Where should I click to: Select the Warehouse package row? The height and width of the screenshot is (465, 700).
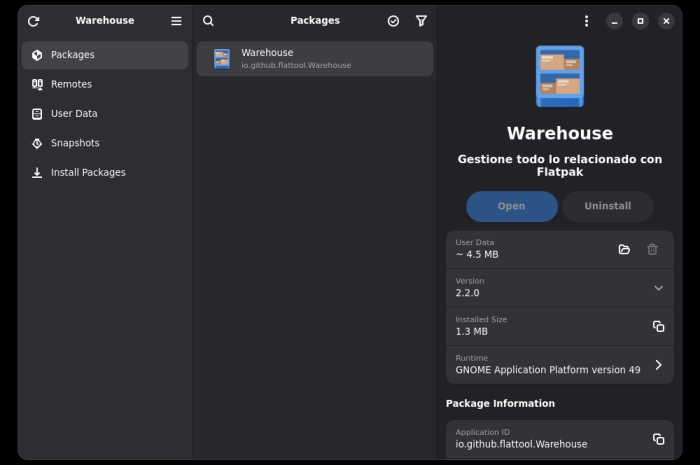pyautogui.click(x=315, y=59)
